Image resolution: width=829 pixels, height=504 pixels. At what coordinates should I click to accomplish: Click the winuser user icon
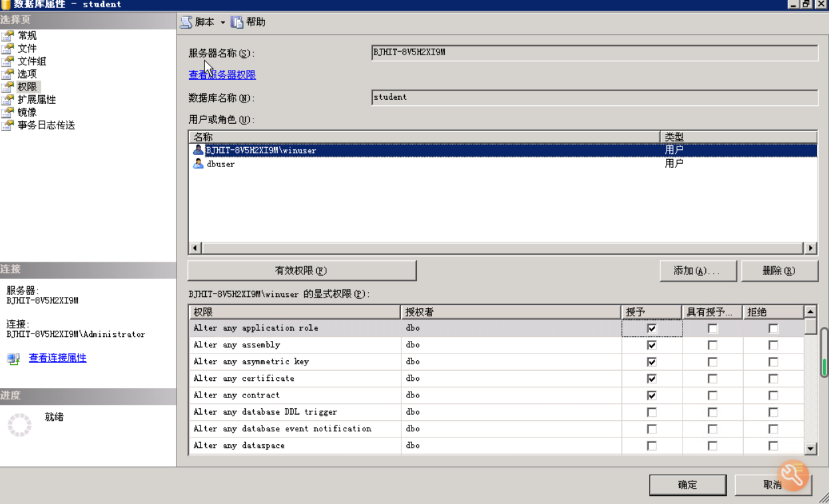click(198, 150)
